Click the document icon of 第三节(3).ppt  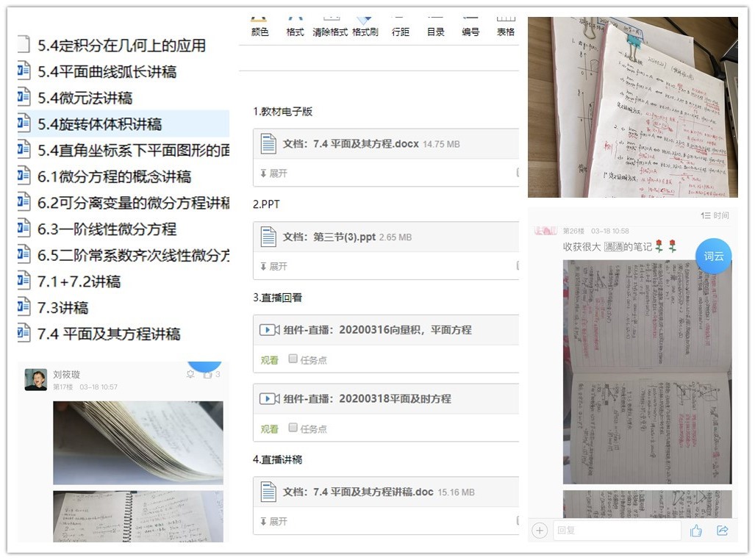tap(268, 237)
